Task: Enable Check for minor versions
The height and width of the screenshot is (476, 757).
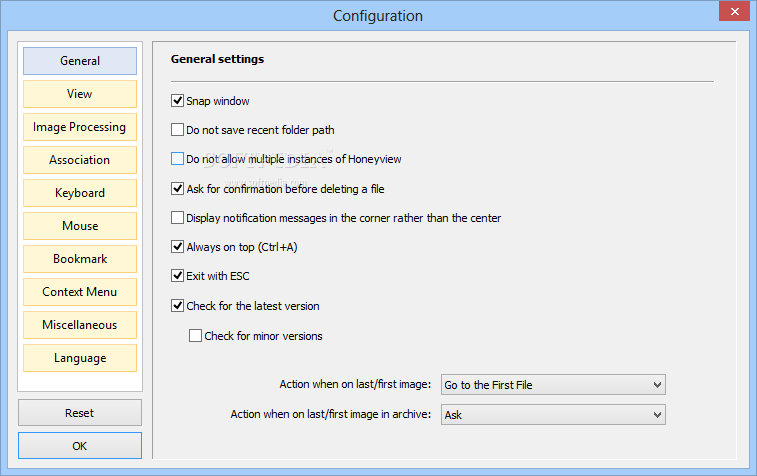Action: tap(196, 336)
